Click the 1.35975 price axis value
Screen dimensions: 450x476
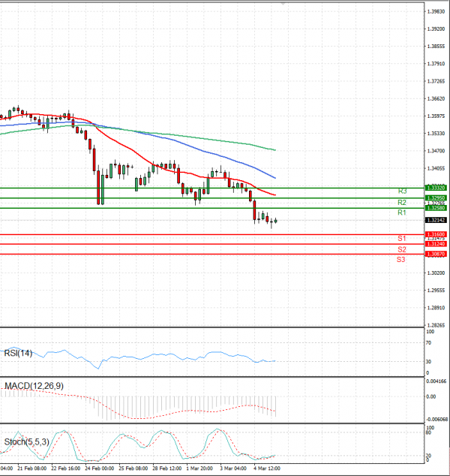[x=436, y=116]
